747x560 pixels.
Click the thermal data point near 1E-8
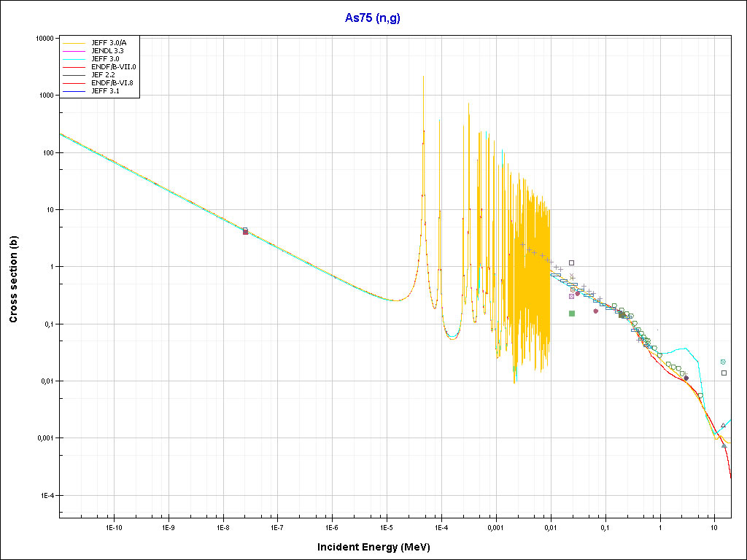(245, 231)
